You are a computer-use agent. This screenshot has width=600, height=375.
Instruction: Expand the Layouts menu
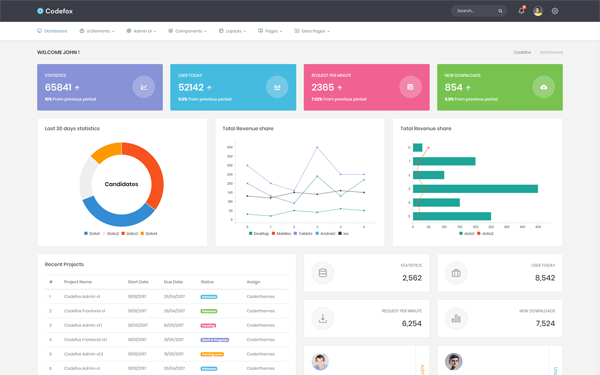[232, 31]
